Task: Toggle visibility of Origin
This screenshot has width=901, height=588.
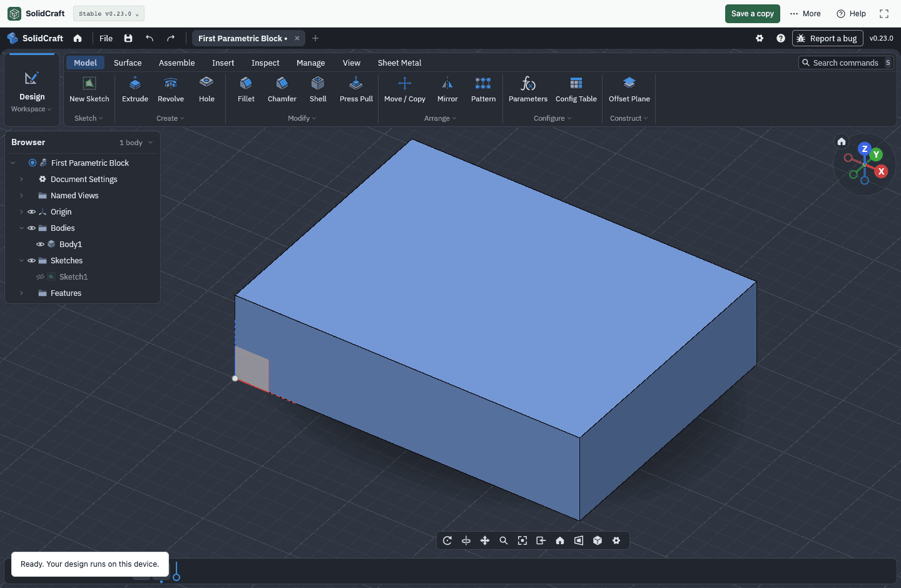Action: point(31,212)
